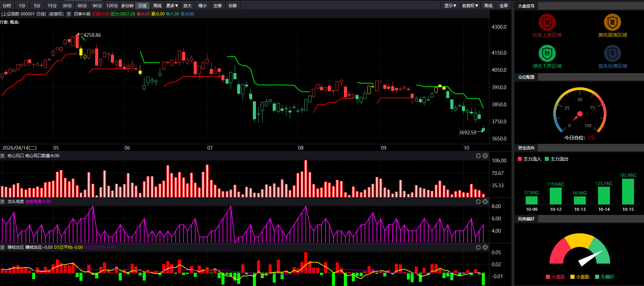Switch to the 周线 weekly chart tab
The image size is (644, 286).
(157, 5)
